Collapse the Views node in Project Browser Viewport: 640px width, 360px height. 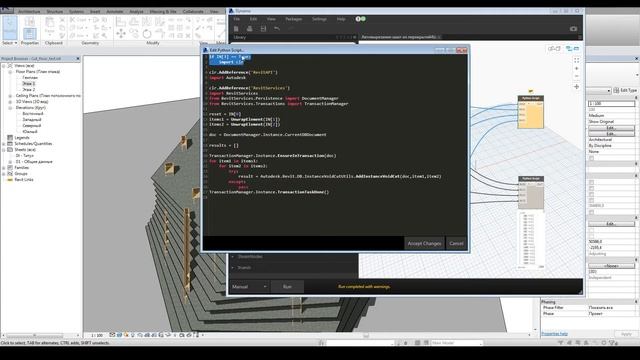click(x=4, y=66)
